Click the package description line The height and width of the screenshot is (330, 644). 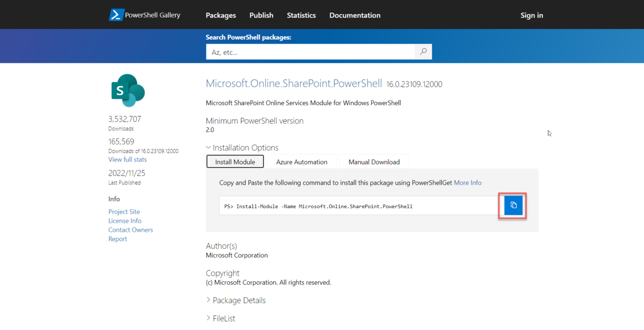303,102
